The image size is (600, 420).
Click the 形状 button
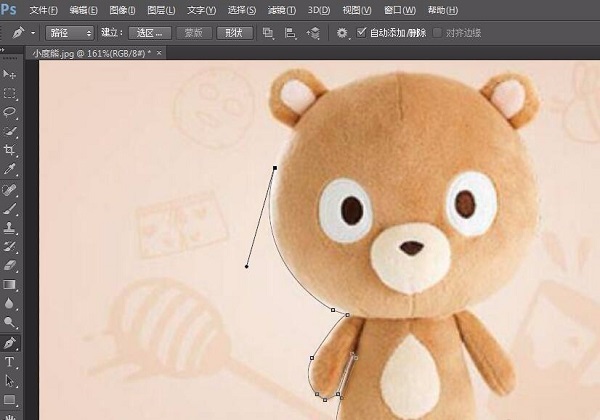(x=234, y=32)
